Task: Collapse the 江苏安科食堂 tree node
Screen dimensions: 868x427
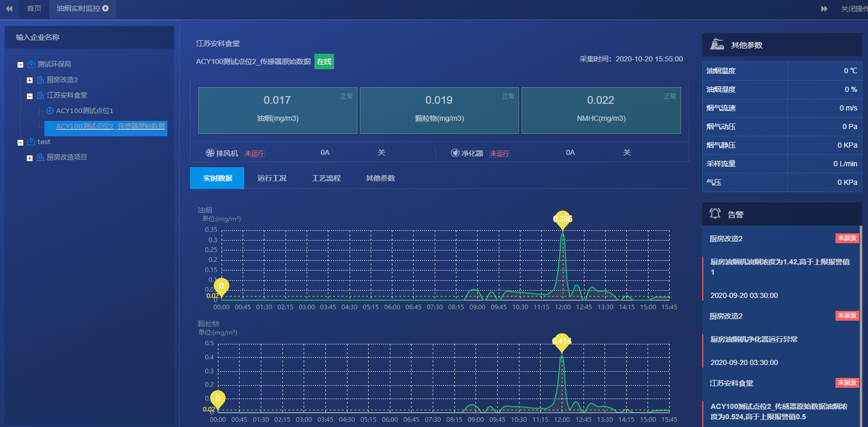Action: [29, 96]
